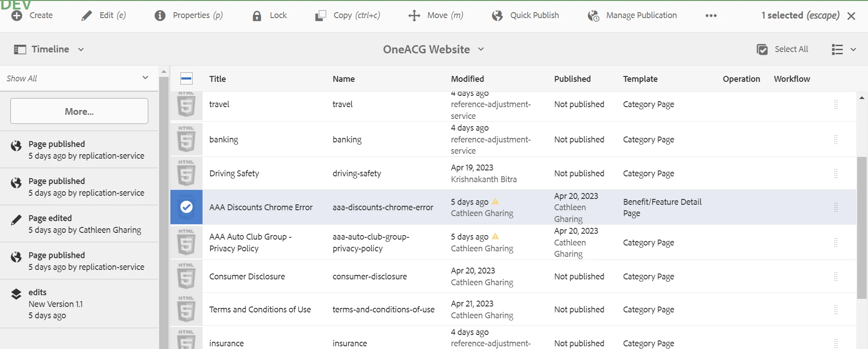868x349 pixels.
Task: Click the 'driving-safety' name cell
Action: (x=357, y=173)
